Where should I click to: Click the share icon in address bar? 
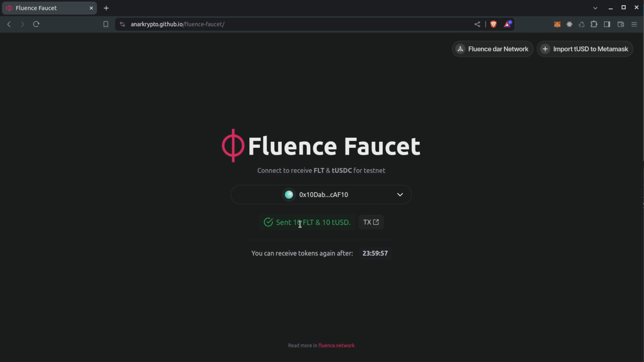pos(477,24)
